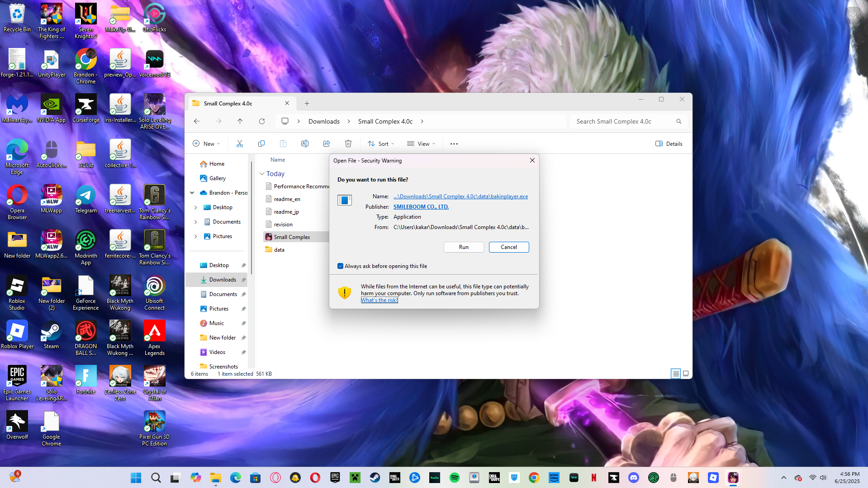Click the bakinplayer.exe file name link
The height and width of the screenshot is (488, 868).
[460, 196]
